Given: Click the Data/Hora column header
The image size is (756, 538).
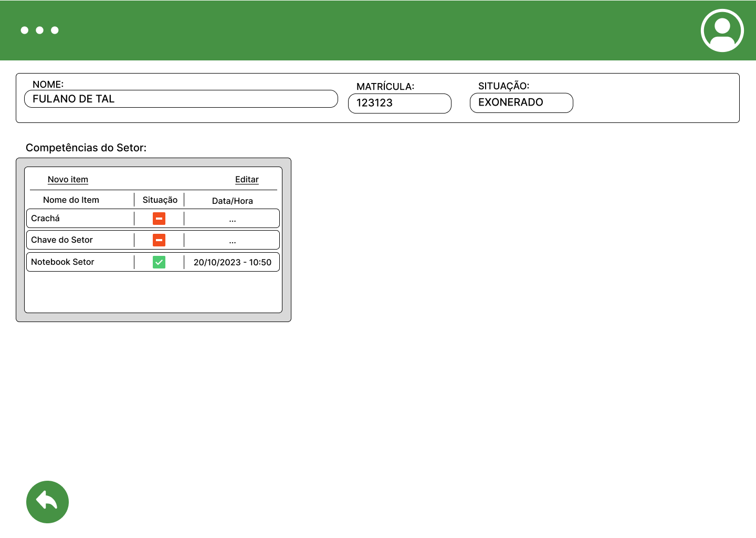Looking at the screenshot, I should click(232, 201).
